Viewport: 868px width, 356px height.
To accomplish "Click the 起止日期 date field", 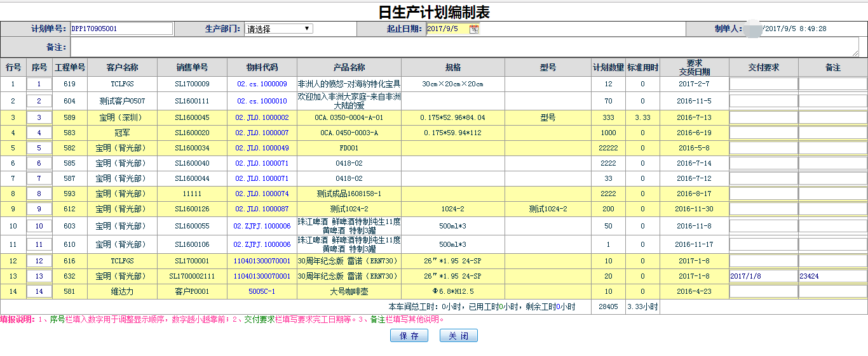I will tap(447, 29).
